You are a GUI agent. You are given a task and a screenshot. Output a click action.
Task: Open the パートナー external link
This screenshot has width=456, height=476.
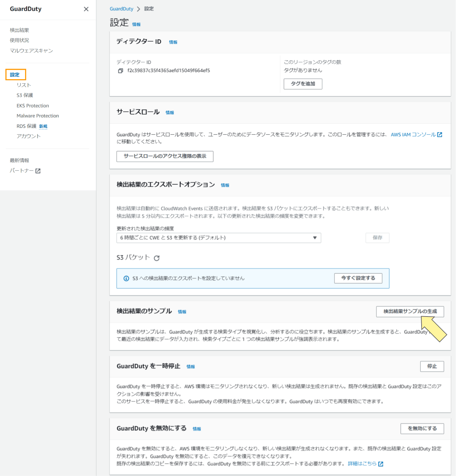click(x=22, y=171)
